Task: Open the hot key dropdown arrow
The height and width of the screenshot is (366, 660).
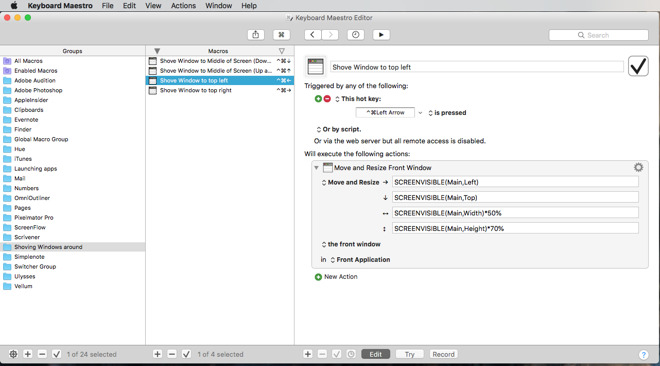Action: tap(420, 113)
